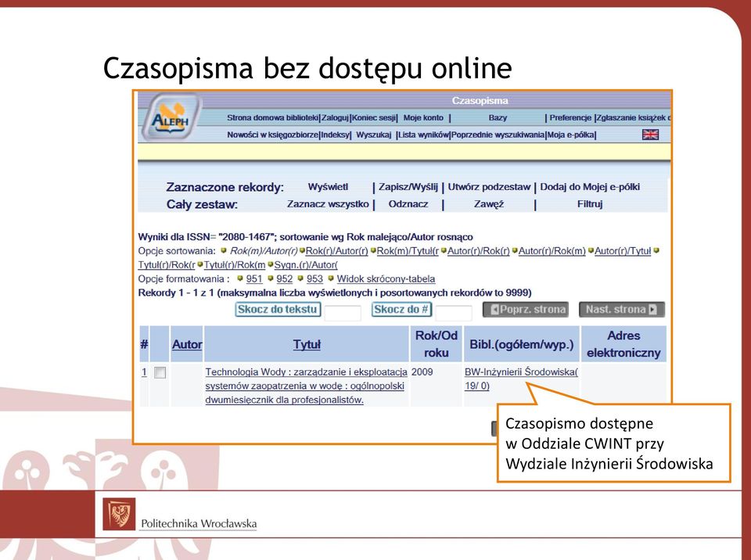This screenshot has height=560, width=751.
Task: Click Utwórz podzestaw
Action: [x=489, y=187]
